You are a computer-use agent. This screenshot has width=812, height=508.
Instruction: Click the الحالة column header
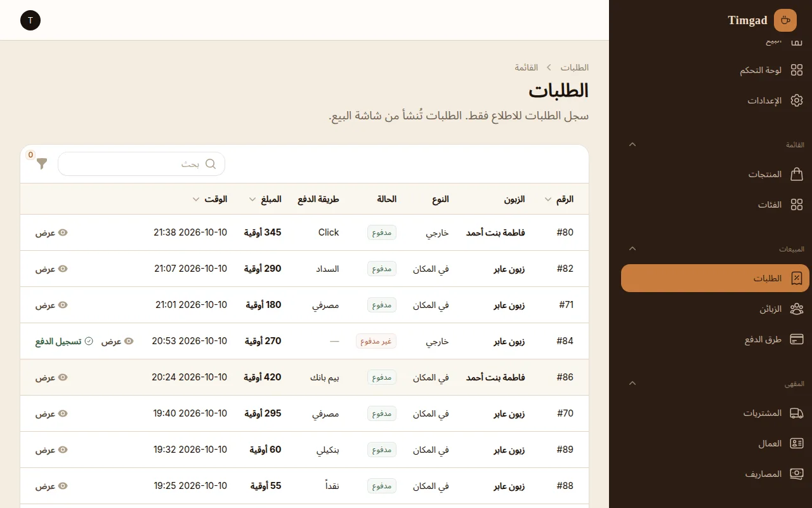tap(386, 199)
